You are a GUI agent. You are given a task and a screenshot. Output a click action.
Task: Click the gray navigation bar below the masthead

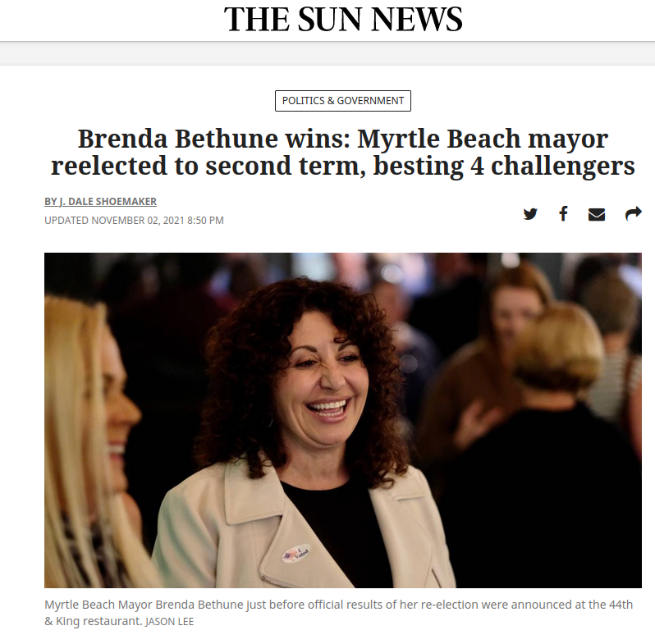pos(327,53)
